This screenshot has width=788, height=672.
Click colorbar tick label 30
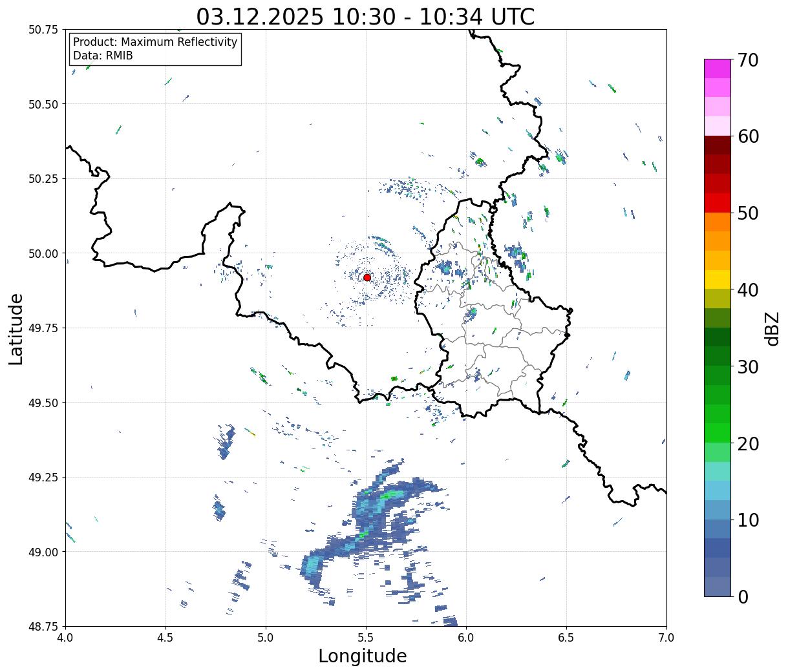748,366
